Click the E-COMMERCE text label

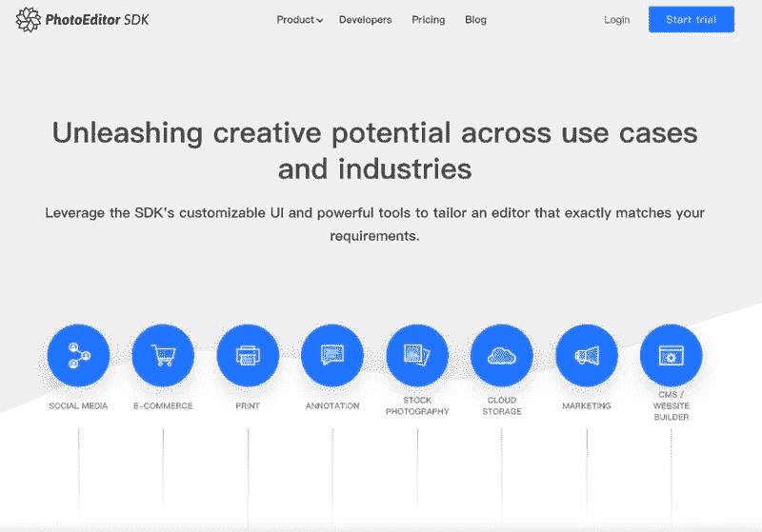point(163,406)
